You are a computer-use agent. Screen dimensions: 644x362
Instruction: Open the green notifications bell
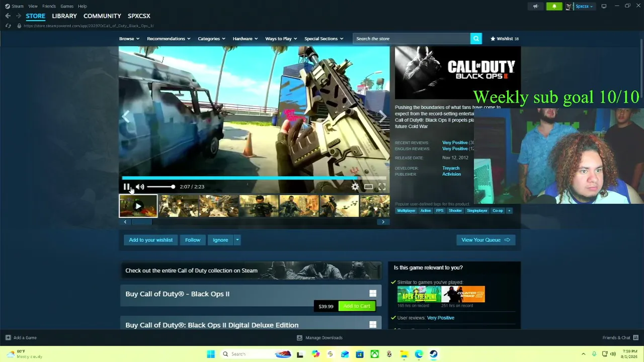tap(554, 6)
